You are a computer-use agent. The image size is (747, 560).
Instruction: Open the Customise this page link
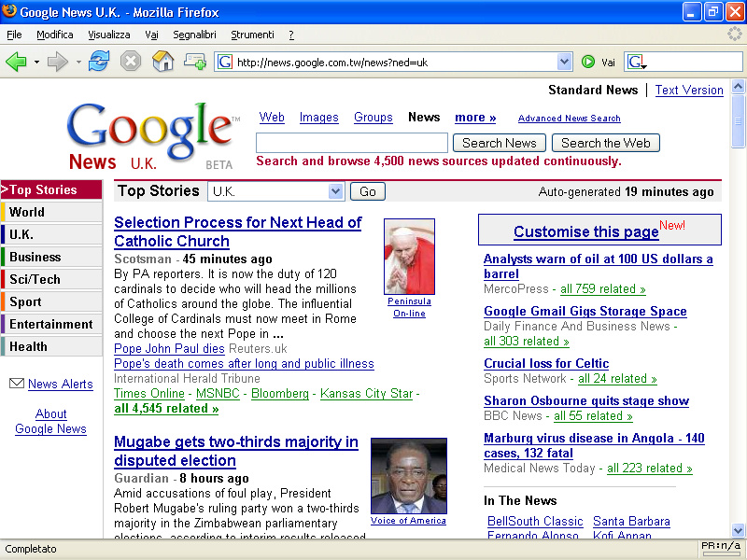[586, 231]
